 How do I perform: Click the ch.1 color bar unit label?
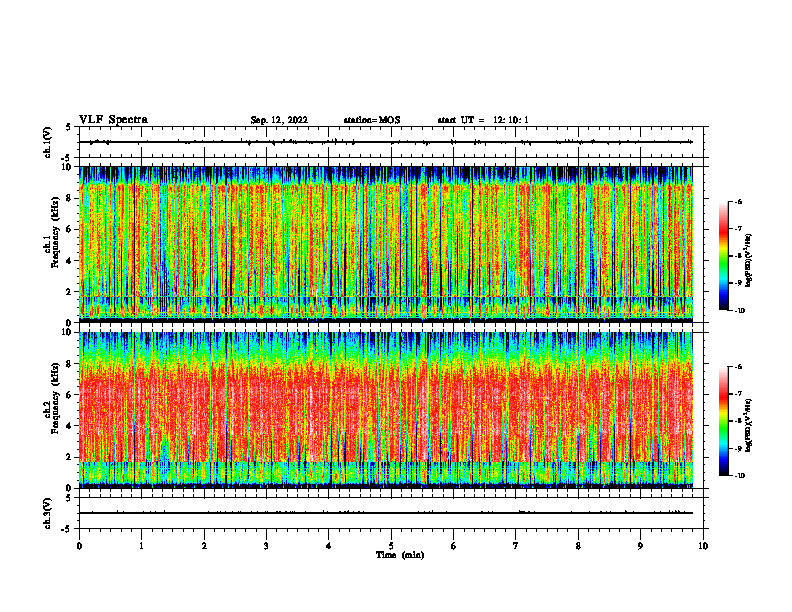749,260
